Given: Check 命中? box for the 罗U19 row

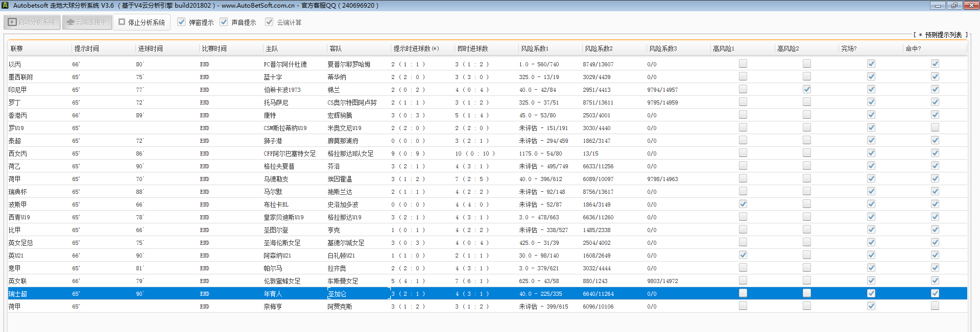Looking at the screenshot, I should (935, 127).
